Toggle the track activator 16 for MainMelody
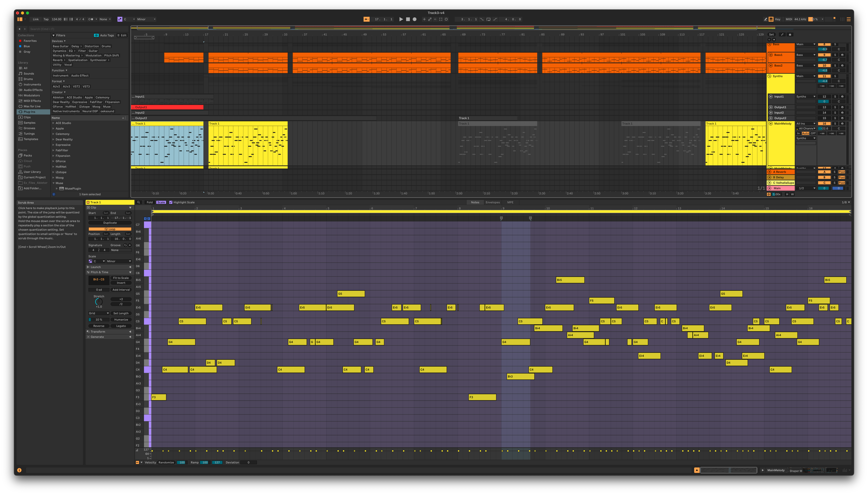Viewport: 868px width, 494px height. coord(824,123)
